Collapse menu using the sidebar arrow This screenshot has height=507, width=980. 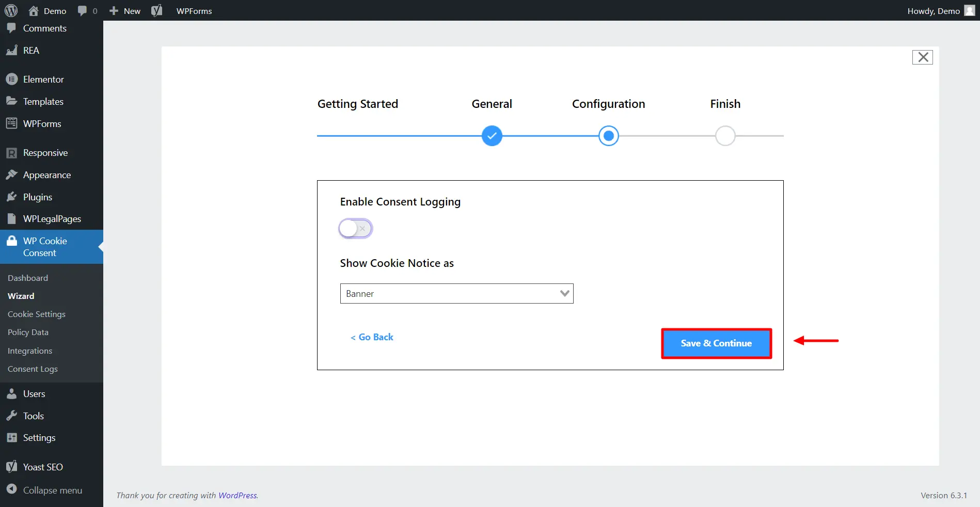coord(12,490)
